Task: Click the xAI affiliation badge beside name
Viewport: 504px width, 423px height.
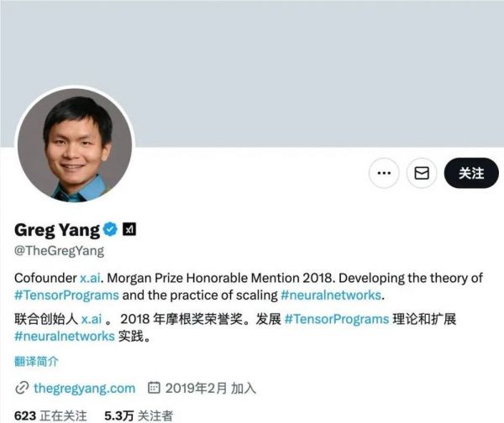Action: tap(129, 229)
